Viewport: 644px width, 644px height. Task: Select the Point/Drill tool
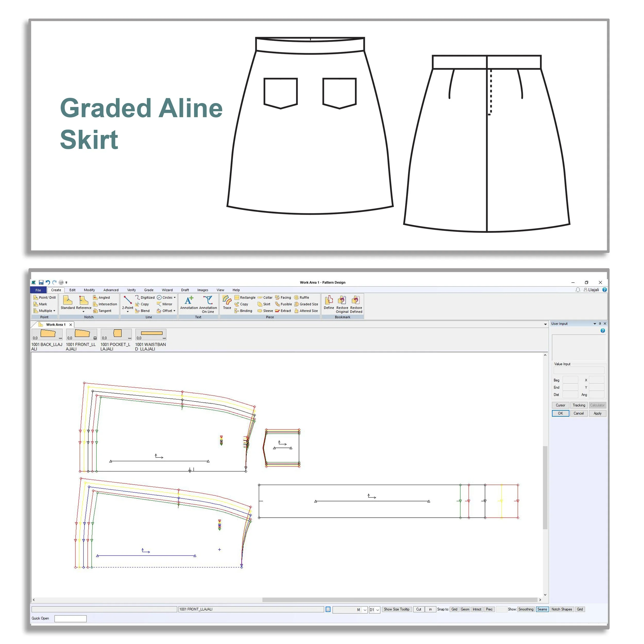44,297
